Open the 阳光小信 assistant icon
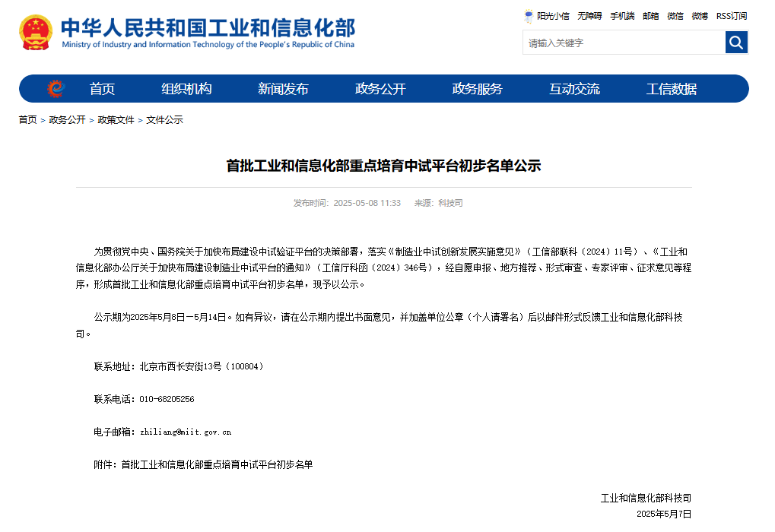Screen dimensions: 775x532 [x=548, y=16]
